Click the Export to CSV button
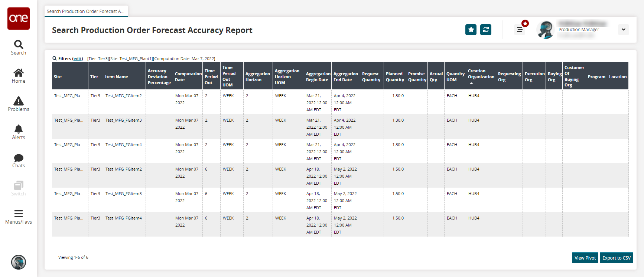 pyautogui.click(x=616, y=258)
